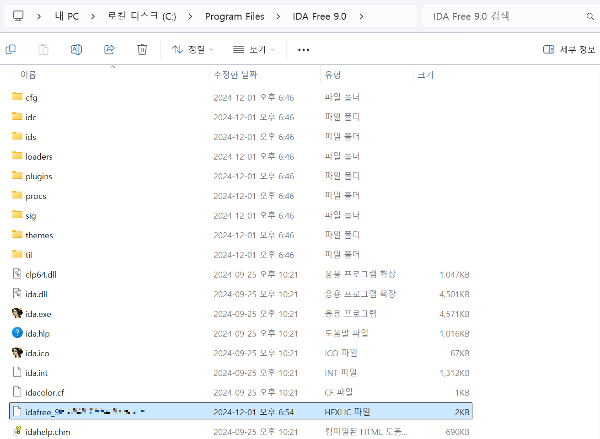Viewport: 600px width, 439px height.
Task: Go to 로컬 디스크 (C:) breadcrumb
Action: tap(142, 16)
